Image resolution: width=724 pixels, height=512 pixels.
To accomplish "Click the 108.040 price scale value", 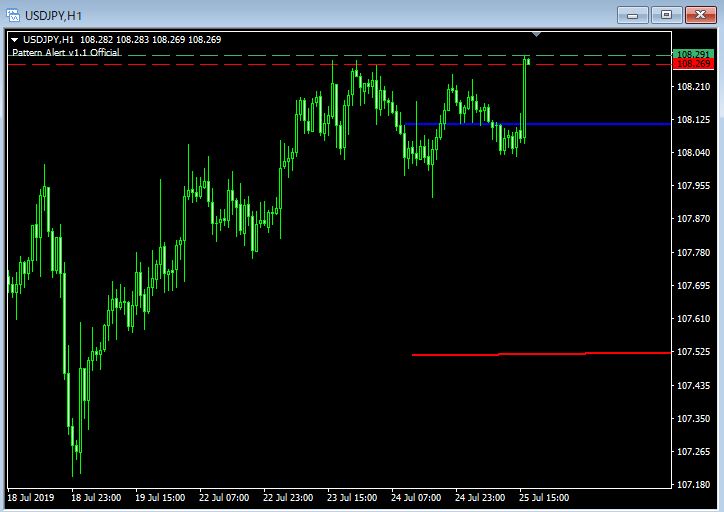I will pos(693,152).
